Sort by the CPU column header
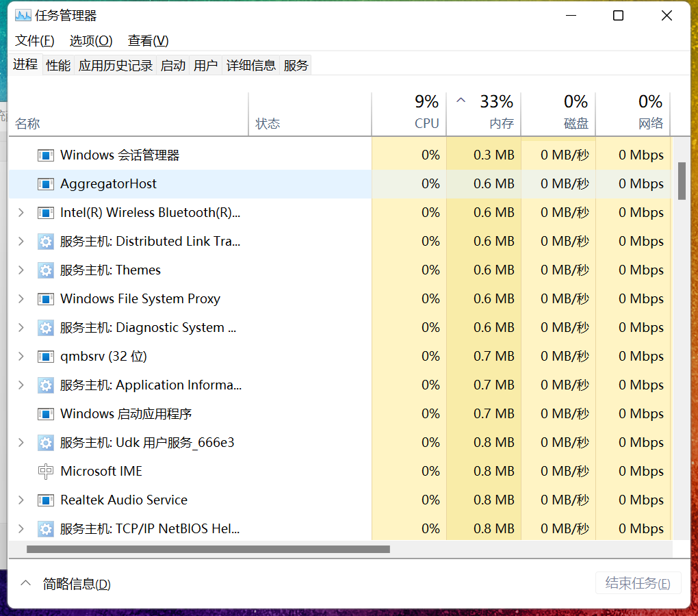 click(409, 114)
